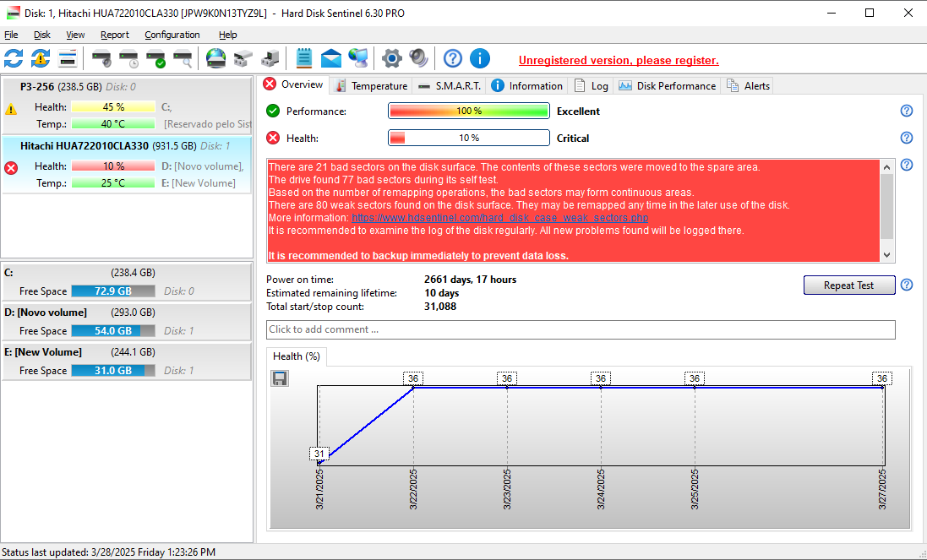The height and width of the screenshot is (560, 927).
Task: Click the help icon beside Performance row
Action: (907, 111)
